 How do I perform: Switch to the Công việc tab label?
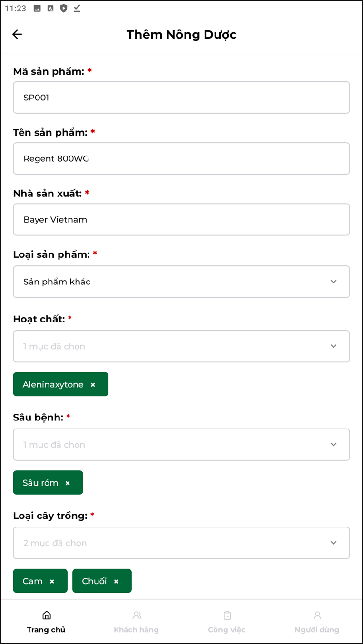click(x=227, y=630)
